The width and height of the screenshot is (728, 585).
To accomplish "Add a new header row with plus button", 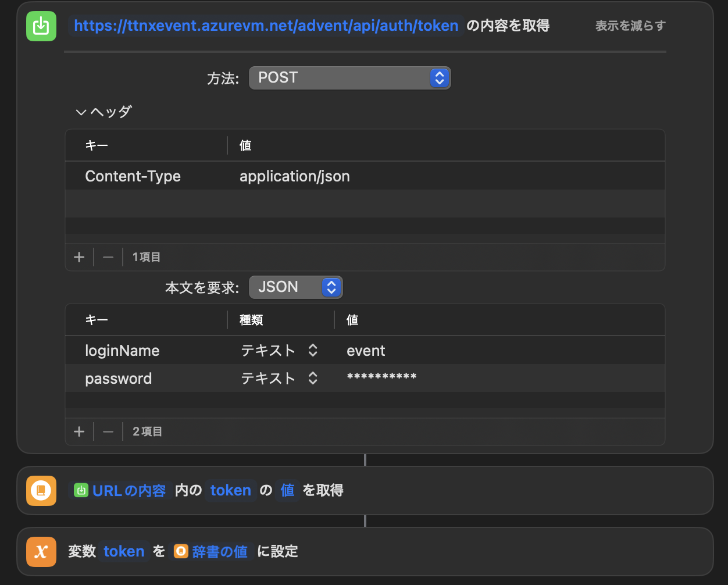I will pyautogui.click(x=79, y=256).
